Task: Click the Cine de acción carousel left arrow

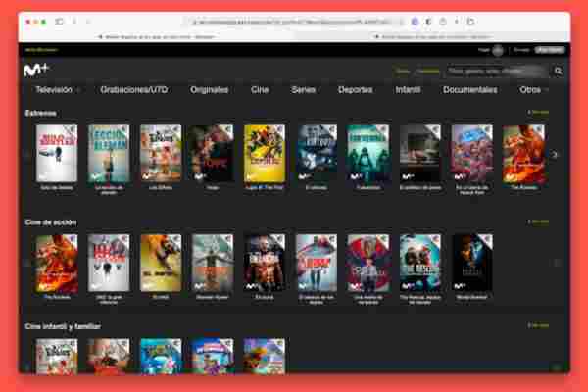Action: pyautogui.click(x=27, y=264)
